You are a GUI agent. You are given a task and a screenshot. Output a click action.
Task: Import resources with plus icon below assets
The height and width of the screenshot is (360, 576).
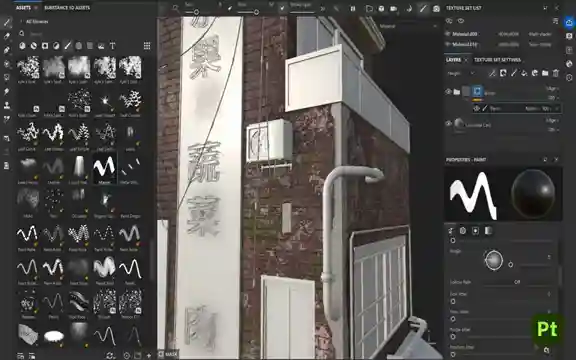[x=149, y=355]
